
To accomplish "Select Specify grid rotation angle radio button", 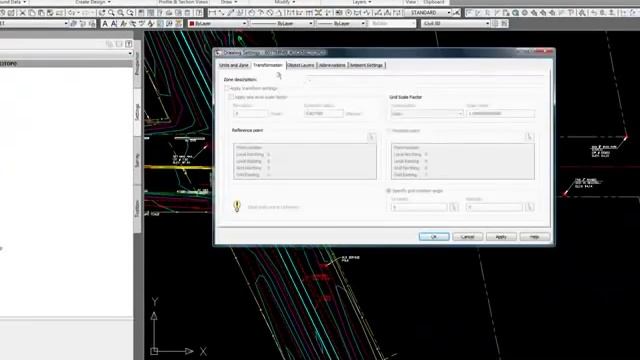I will 389,191.
